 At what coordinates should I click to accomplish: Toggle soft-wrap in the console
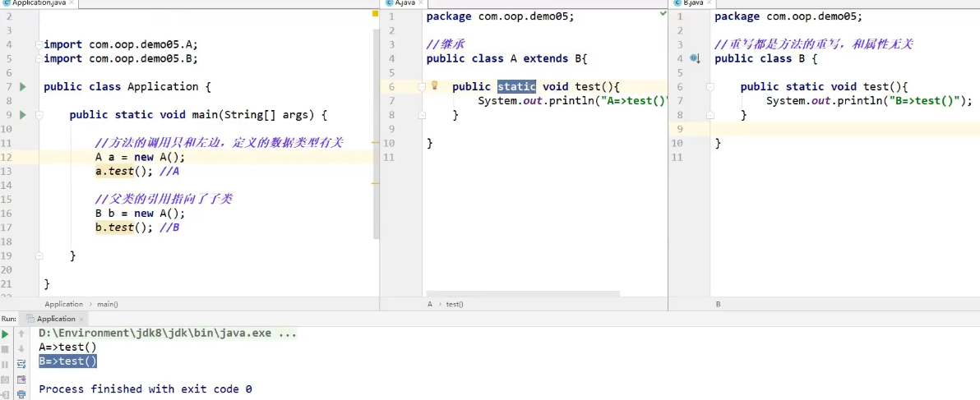point(21,365)
